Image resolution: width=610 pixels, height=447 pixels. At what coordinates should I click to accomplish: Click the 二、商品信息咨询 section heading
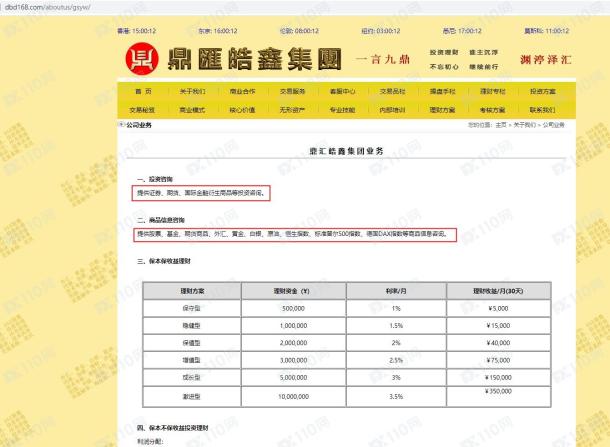161,220
